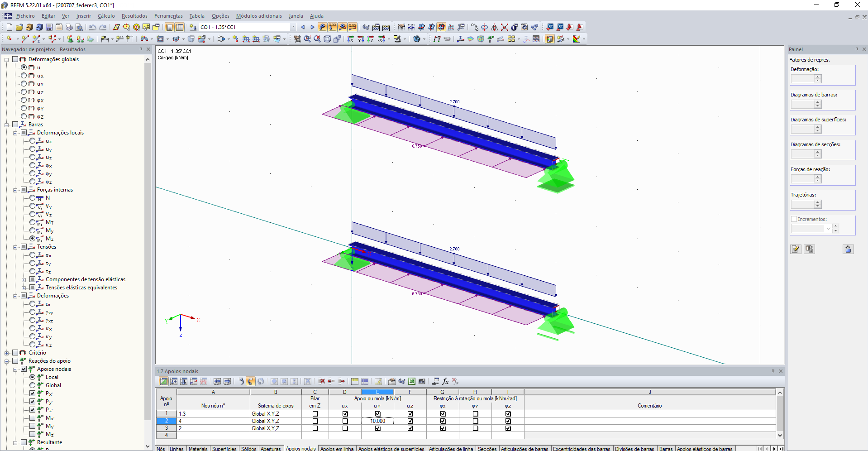The width and height of the screenshot is (868, 451).
Task: Open the Módulos adicionais menu
Action: pyautogui.click(x=259, y=16)
